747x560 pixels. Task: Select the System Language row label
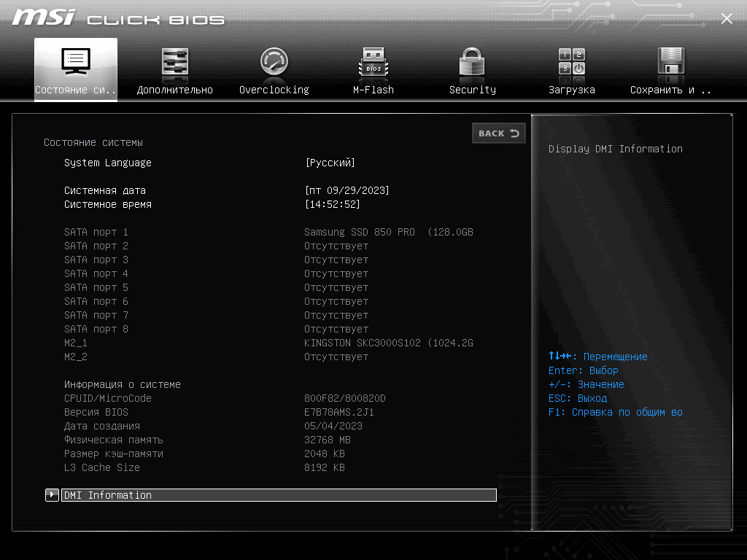coord(108,163)
